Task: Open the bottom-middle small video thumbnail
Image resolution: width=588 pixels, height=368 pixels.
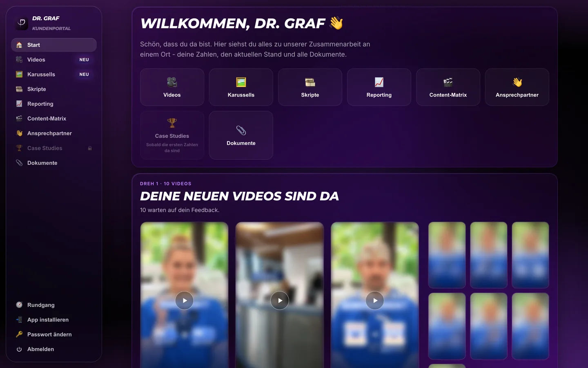Action: click(x=489, y=326)
